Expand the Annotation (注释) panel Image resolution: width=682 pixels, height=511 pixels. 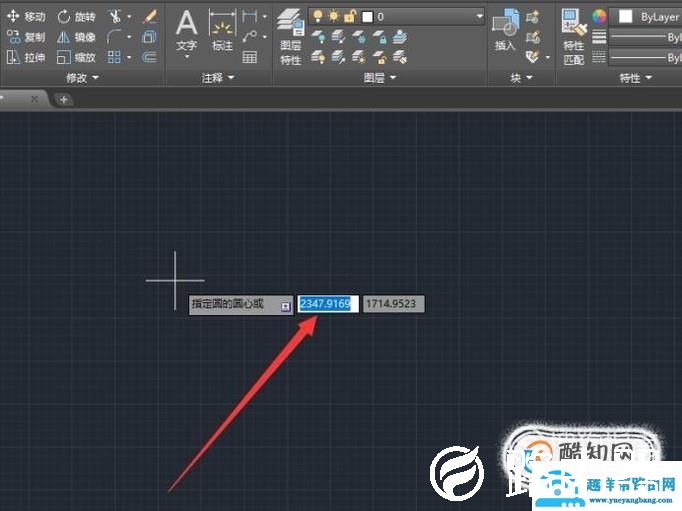217,77
